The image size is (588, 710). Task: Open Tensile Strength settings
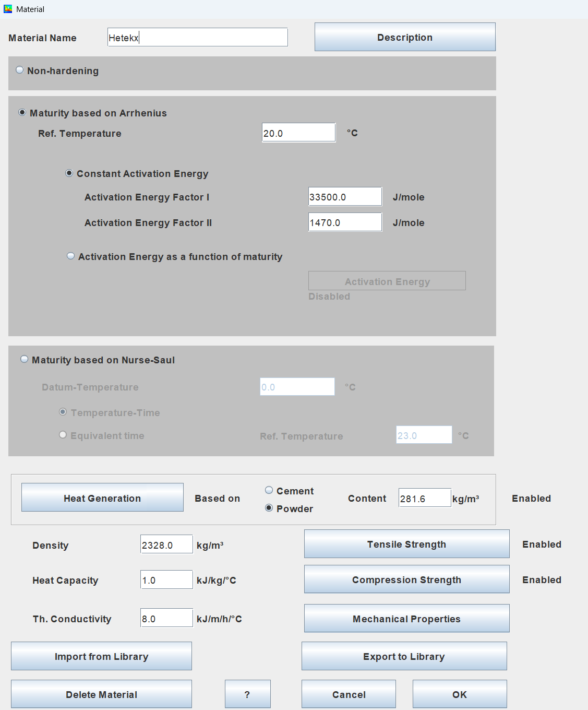point(406,544)
